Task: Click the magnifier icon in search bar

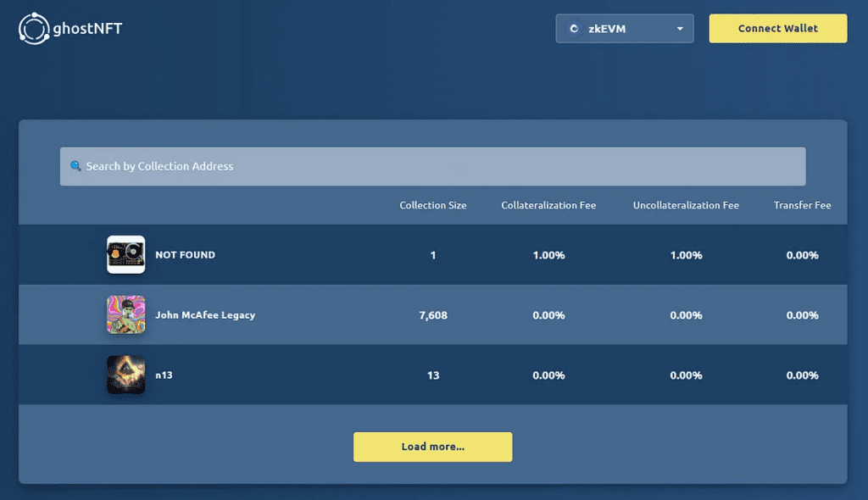Action: click(x=75, y=166)
